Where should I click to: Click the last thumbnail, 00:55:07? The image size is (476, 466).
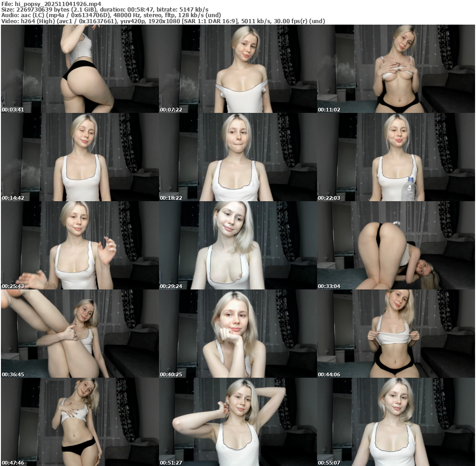coord(396,422)
